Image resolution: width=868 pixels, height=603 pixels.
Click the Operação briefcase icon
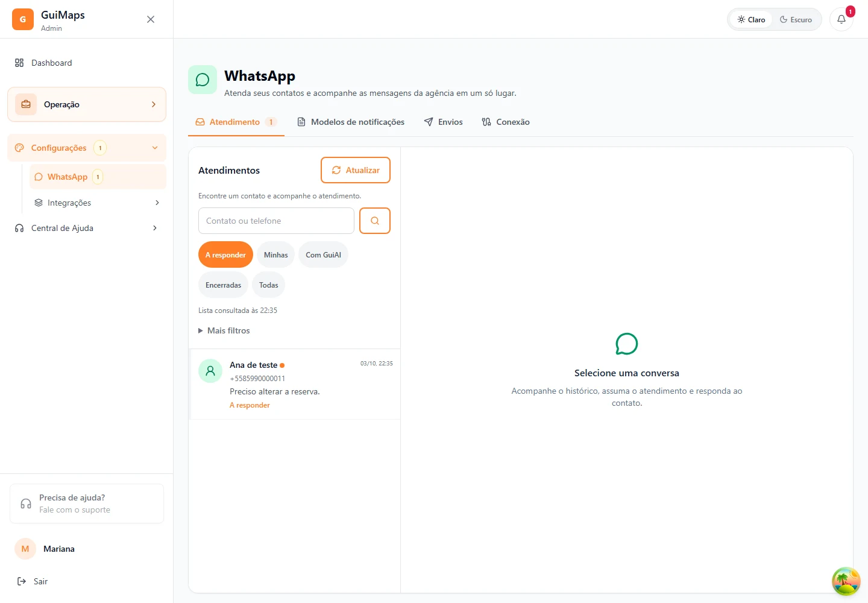point(26,104)
